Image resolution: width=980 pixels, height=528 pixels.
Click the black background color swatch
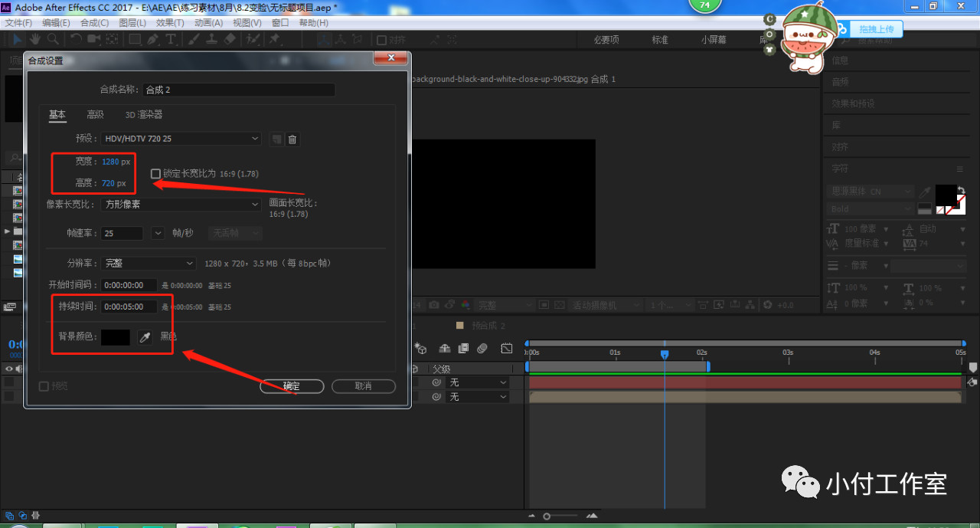(x=116, y=337)
